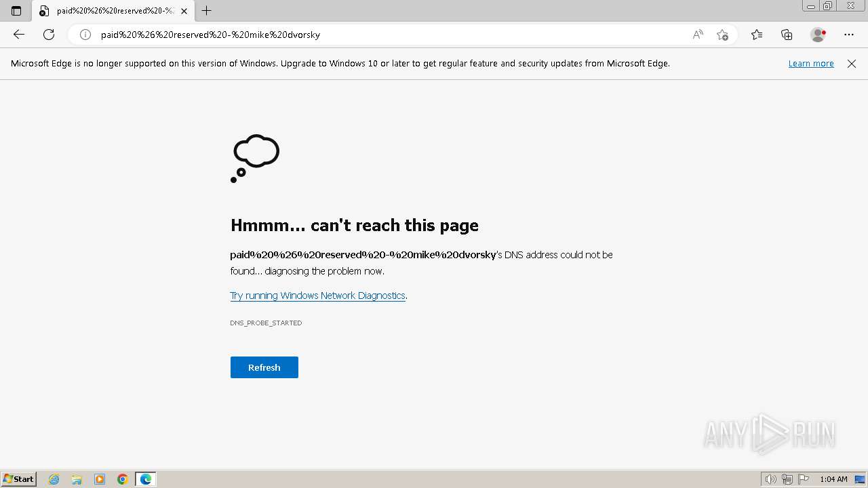
Task: Select the paid & reserved browser tab
Action: point(113,11)
